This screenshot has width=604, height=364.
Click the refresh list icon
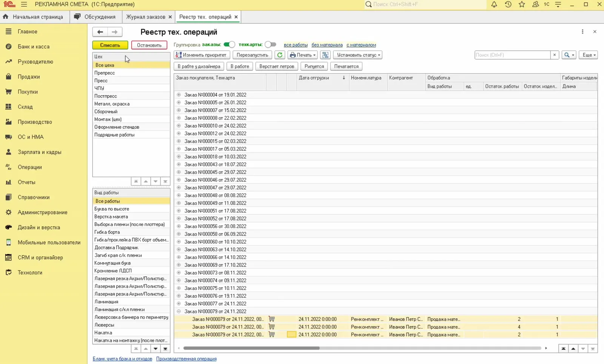[x=280, y=55]
